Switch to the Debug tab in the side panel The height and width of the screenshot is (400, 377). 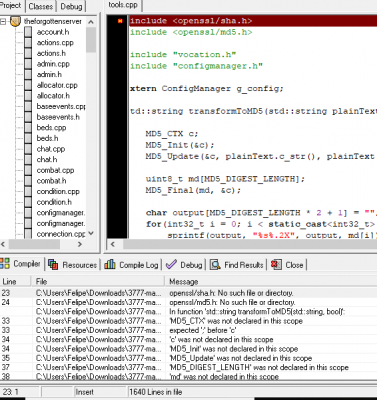[x=71, y=6]
